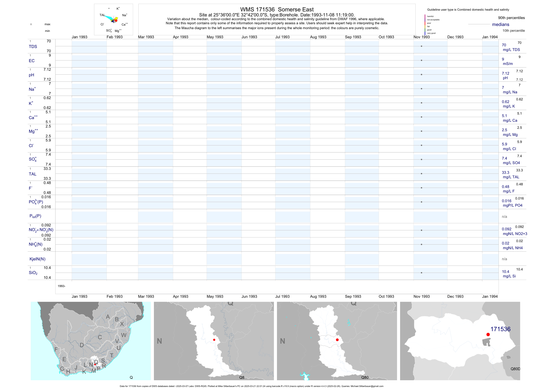Click the TDS data point in Nov 1993
Viewport: 554px width, 392px height.
point(421,46)
